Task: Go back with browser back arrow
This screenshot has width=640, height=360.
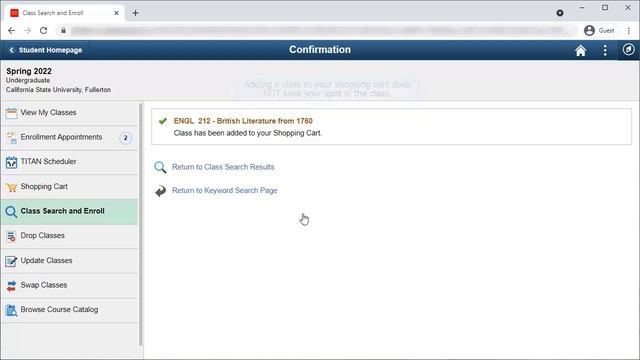Action: tap(11, 31)
